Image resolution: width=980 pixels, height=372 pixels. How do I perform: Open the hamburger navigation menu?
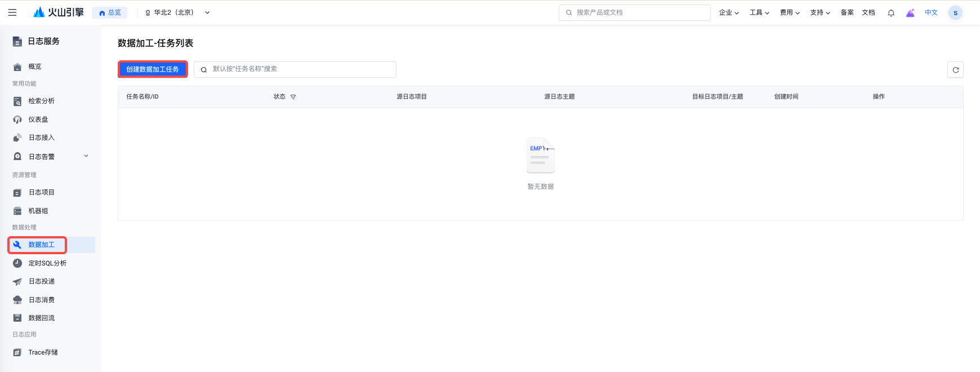12,12
